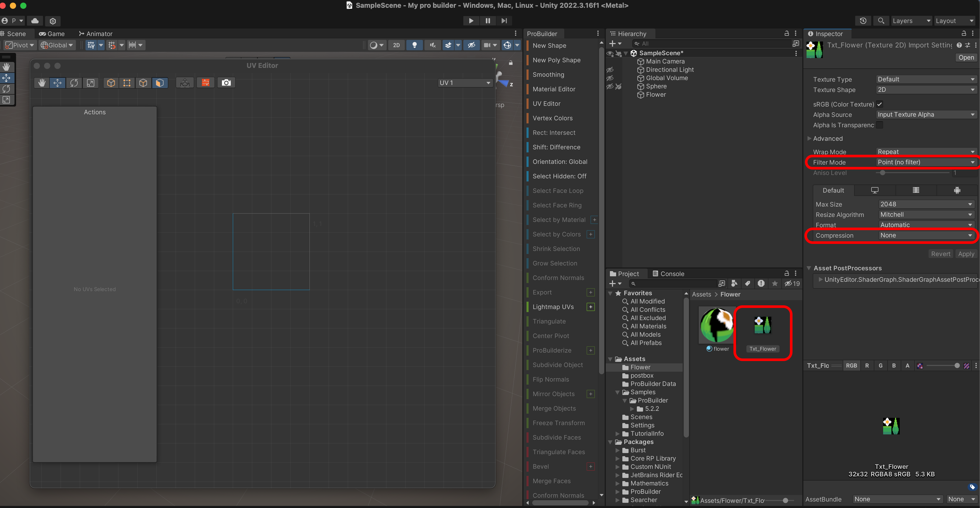Click the camera screenshot icon in UV Editor
The height and width of the screenshot is (508, 980).
pyautogui.click(x=226, y=83)
